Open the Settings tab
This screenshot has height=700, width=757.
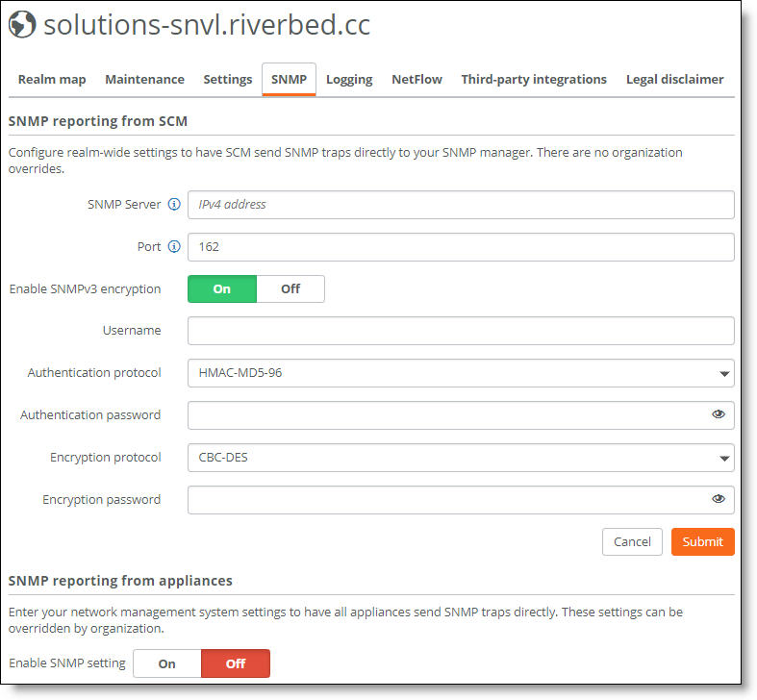point(228,79)
